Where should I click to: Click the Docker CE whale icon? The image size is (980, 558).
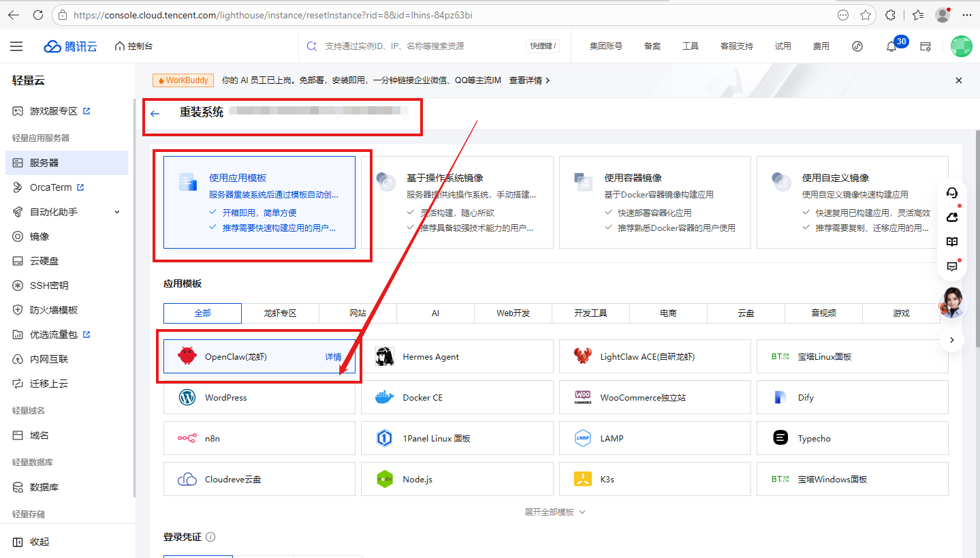click(385, 397)
